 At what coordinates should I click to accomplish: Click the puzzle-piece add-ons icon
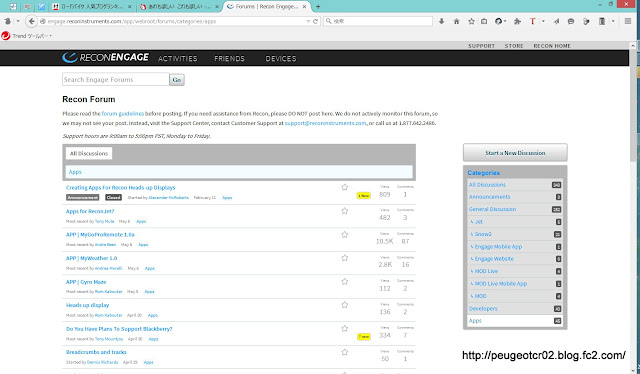coord(518,21)
